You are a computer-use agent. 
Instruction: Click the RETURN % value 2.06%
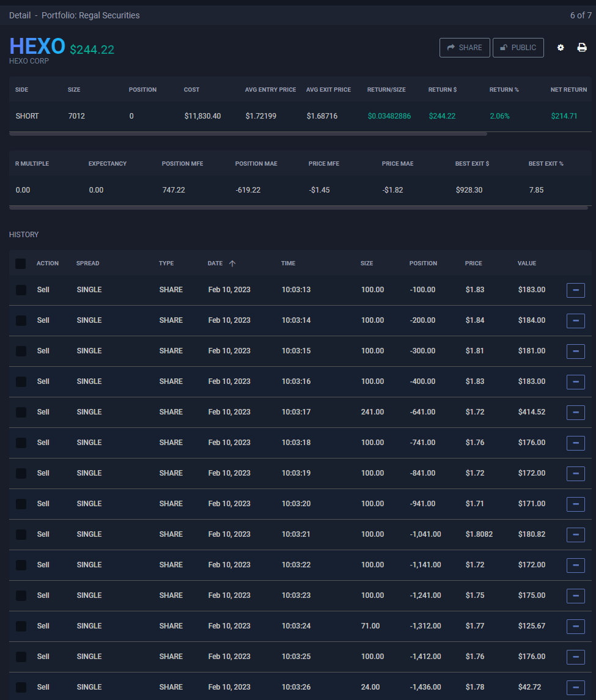pyautogui.click(x=499, y=116)
